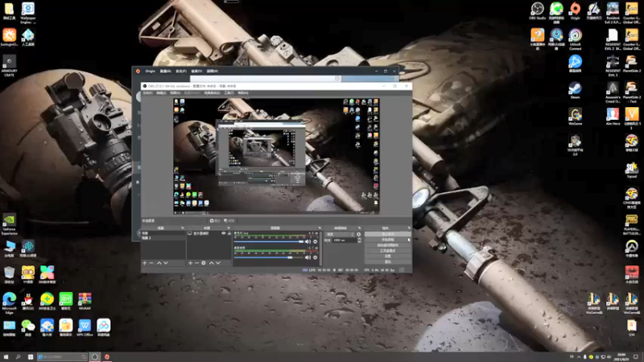Move the selected scene up in OBS
Image resolution: width=644 pixels, height=362 pixels.
point(159,263)
